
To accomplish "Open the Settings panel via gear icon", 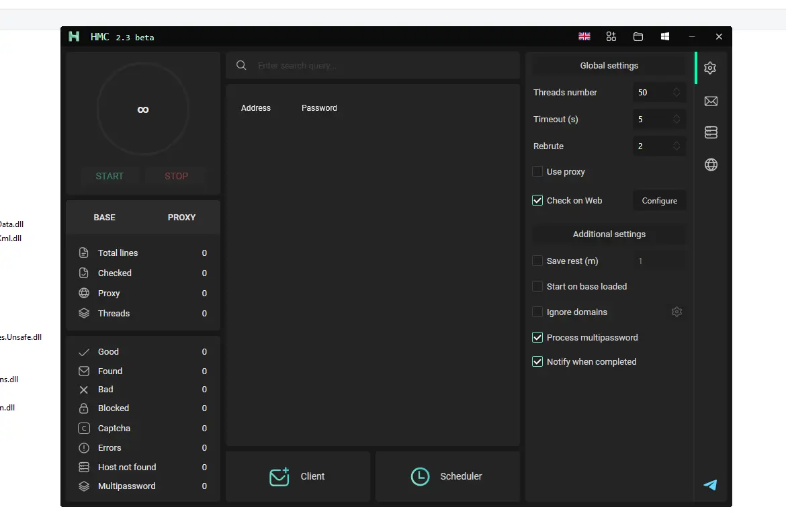I will point(710,67).
